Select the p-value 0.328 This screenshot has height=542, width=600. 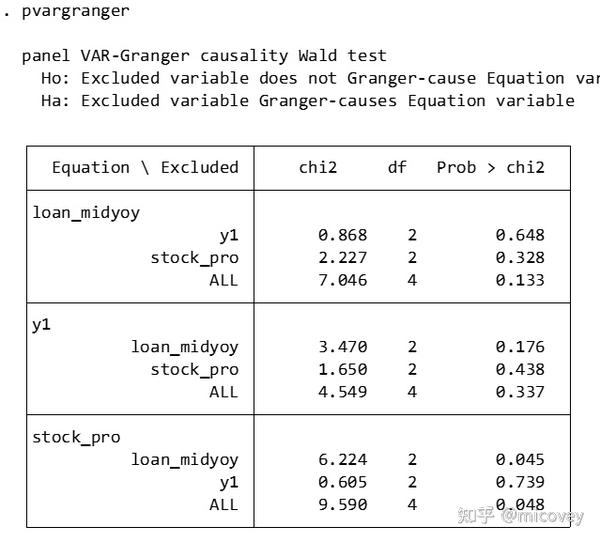[520, 258]
